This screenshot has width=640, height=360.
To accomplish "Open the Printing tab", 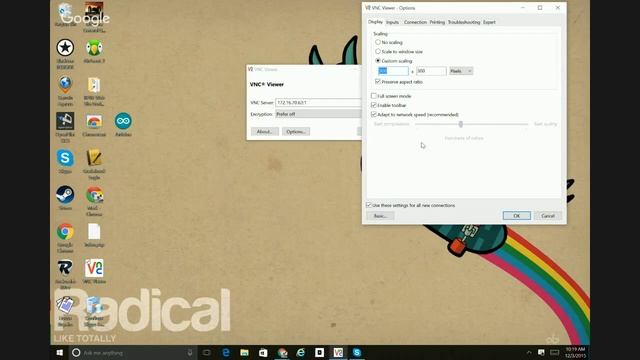I will click(x=437, y=22).
